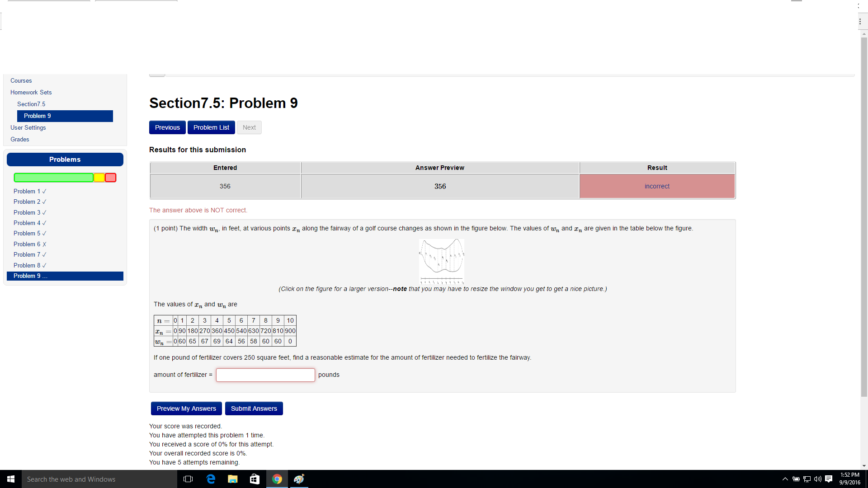The image size is (868, 488).
Task: Click on the Courses link
Action: pos(20,80)
